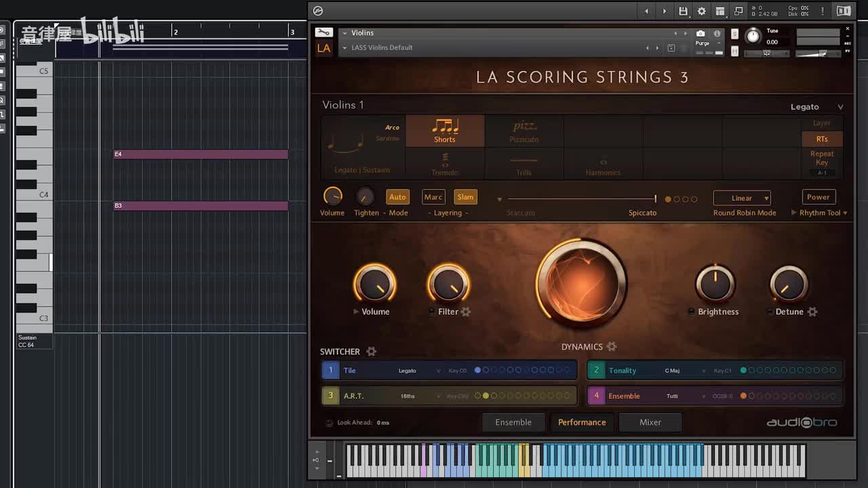Image resolution: width=868 pixels, height=488 pixels.
Task: Toggle the Layer button
Action: point(822,123)
